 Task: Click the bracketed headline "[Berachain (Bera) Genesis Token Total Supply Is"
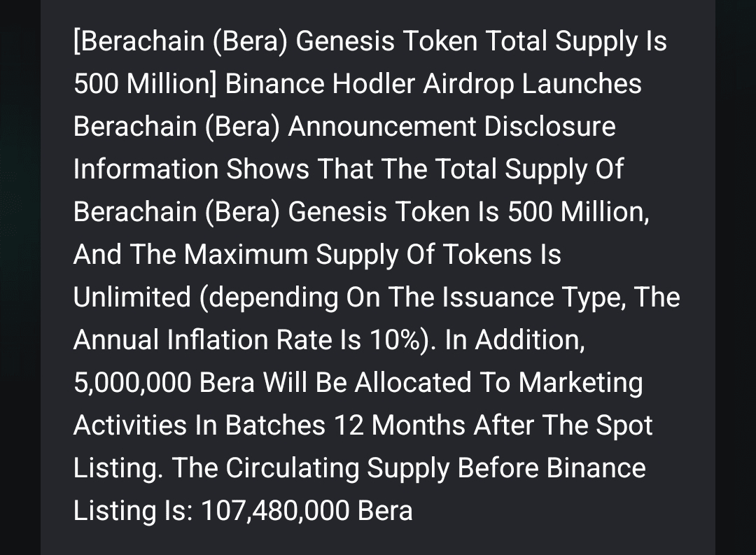coord(370,42)
